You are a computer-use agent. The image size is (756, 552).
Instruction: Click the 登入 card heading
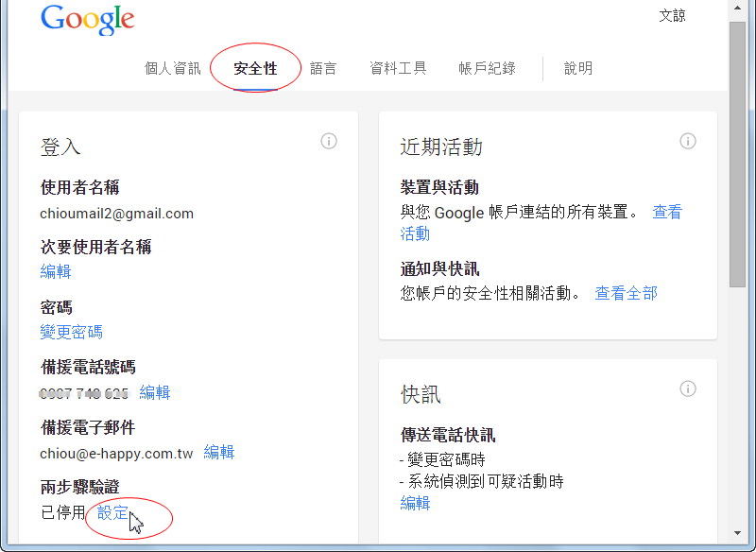[x=60, y=147]
